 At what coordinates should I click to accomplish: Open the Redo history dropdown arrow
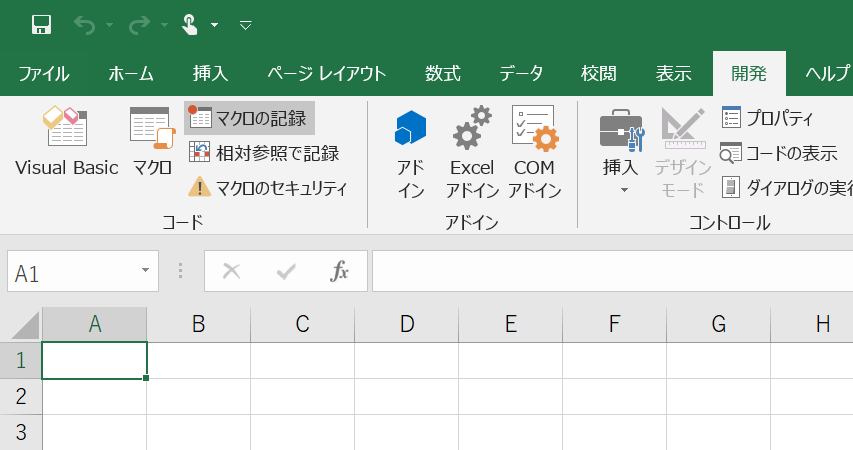(164, 25)
